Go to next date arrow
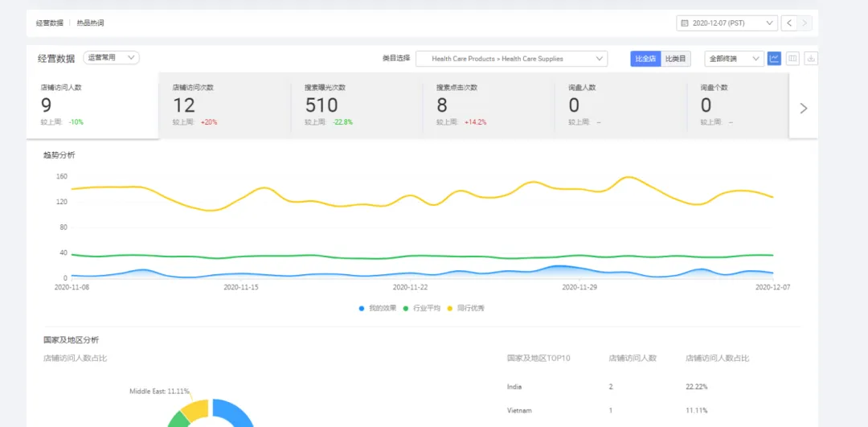This screenshot has width=868, height=427. [x=805, y=23]
